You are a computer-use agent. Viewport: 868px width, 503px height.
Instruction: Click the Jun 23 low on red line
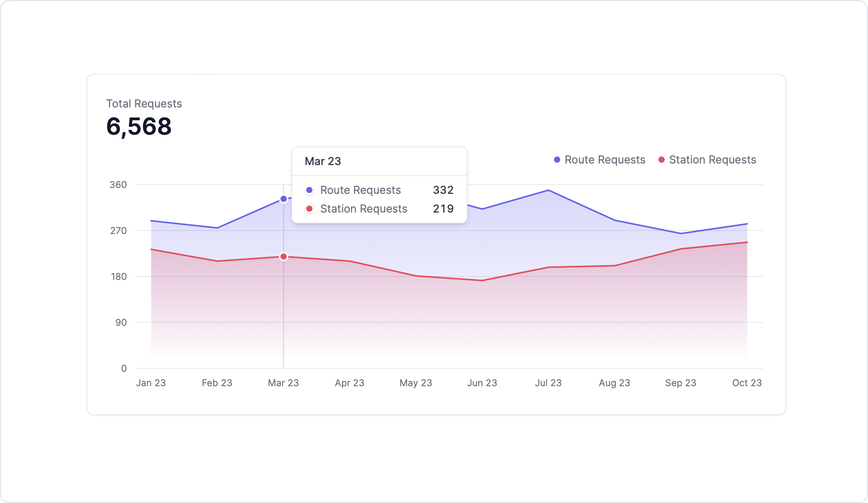point(482,280)
